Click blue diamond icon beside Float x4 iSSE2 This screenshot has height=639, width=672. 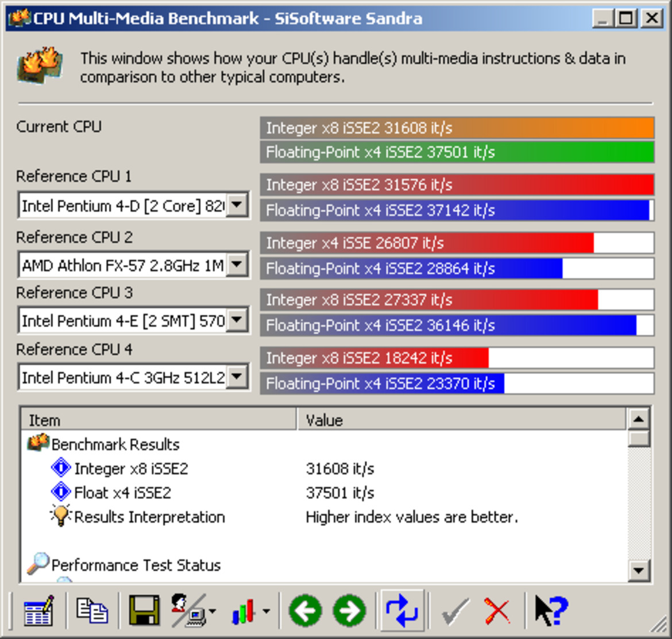pos(61,491)
